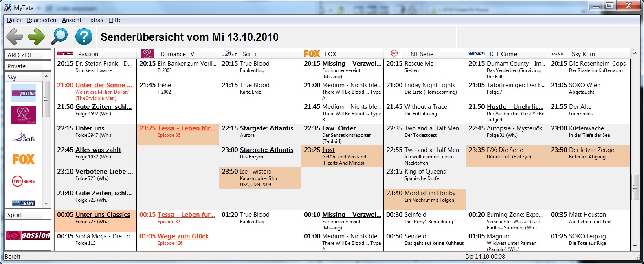Screen dimensions: 644x264
Task: Click MyTvtv application icon in title bar
Action: point(8,7)
